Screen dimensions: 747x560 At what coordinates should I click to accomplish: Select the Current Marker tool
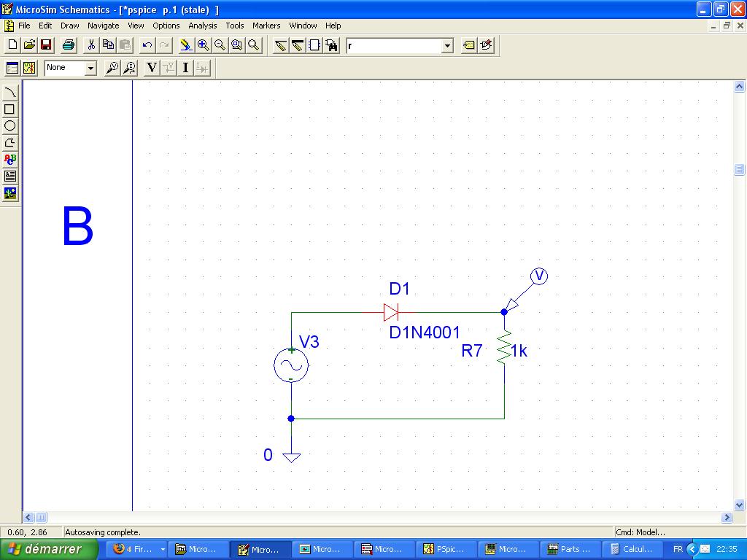(x=129, y=68)
